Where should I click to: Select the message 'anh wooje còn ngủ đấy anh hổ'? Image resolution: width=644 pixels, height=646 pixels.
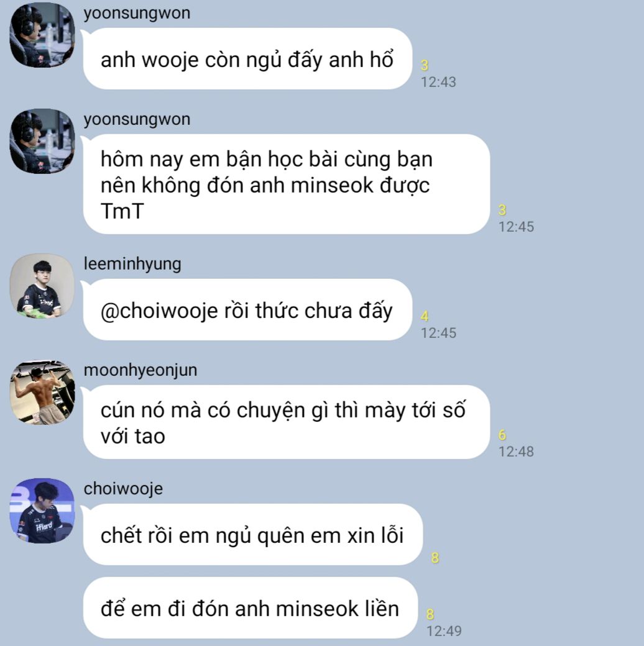tap(247, 59)
